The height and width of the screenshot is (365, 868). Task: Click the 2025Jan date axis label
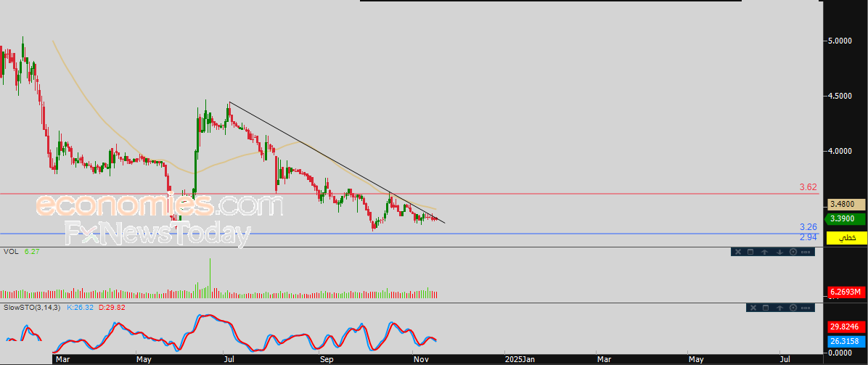519,359
